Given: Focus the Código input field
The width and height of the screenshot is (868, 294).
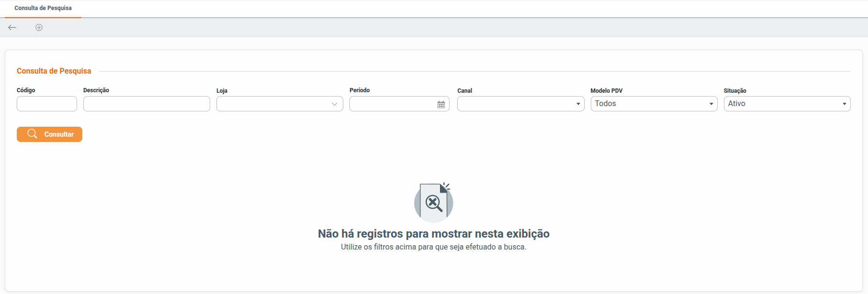Looking at the screenshot, I should coord(47,104).
